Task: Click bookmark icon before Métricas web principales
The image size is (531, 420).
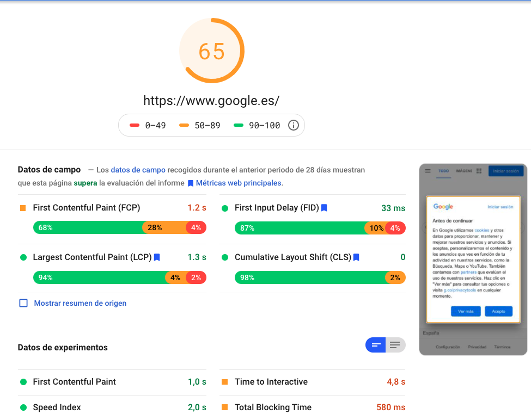Action: [x=191, y=183]
